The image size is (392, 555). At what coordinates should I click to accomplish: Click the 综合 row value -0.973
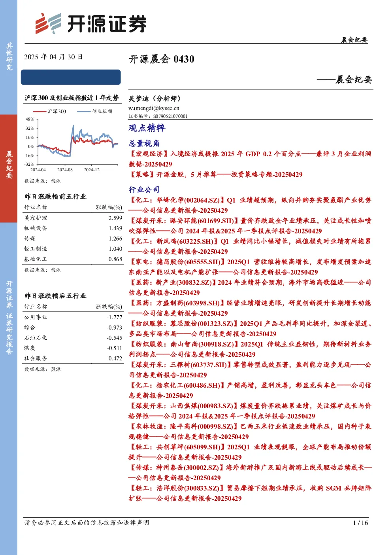(x=115, y=328)
